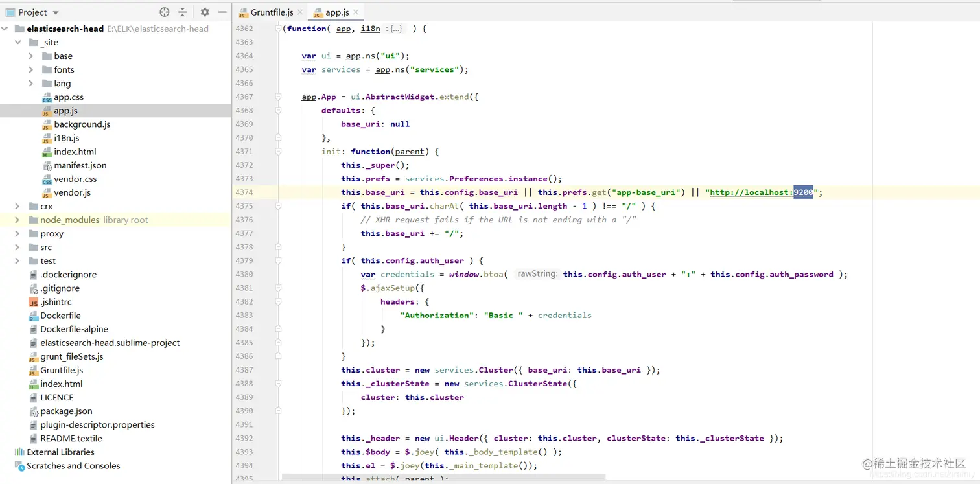980x484 pixels.
Task: Select i18n.js file
Action: click(66, 138)
